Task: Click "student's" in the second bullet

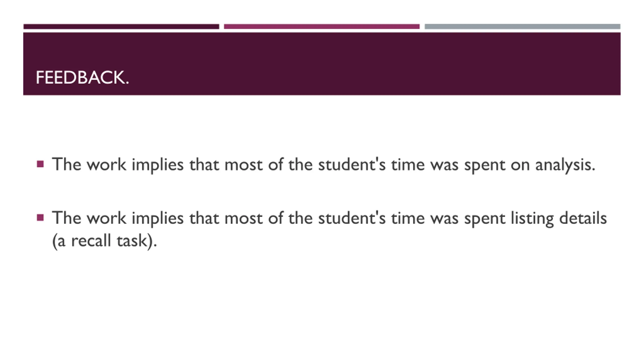Action: point(352,218)
